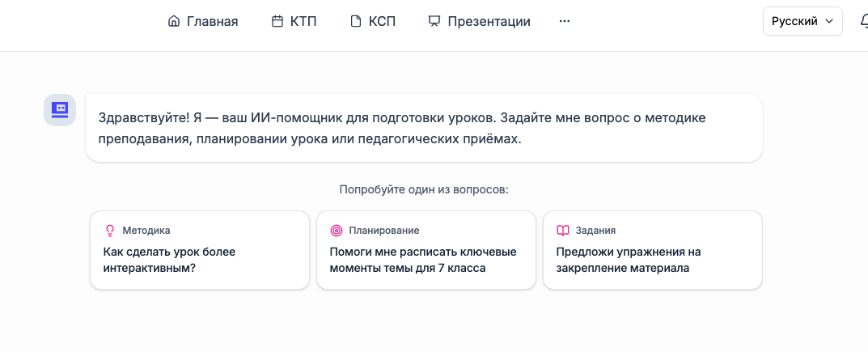The height and width of the screenshot is (352, 868).
Task: Click the target icon on Планирование card
Action: pos(336,231)
